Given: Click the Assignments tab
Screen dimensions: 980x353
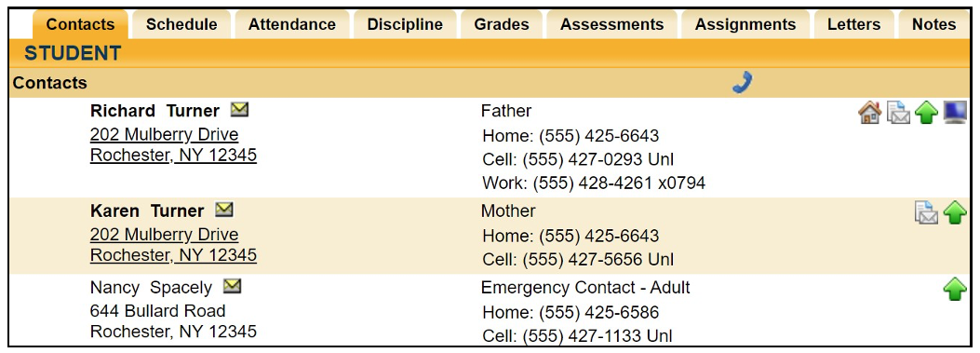Looking at the screenshot, I should click(745, 24).
